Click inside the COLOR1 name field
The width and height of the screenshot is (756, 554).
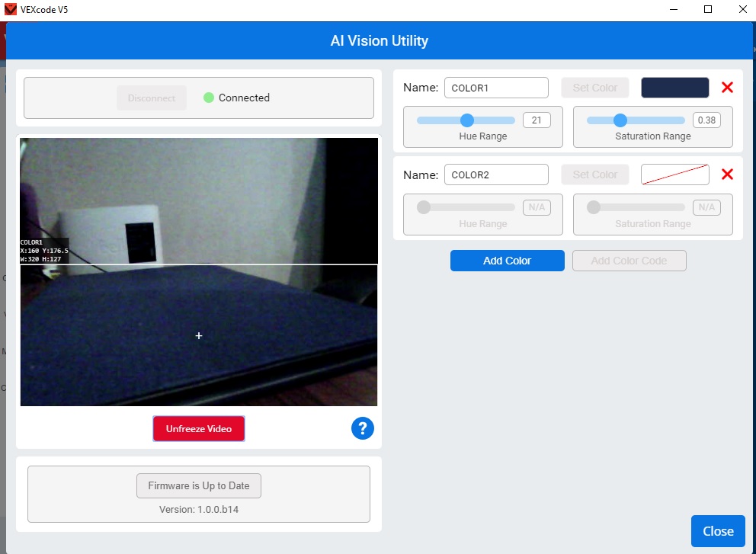[496, 87]
